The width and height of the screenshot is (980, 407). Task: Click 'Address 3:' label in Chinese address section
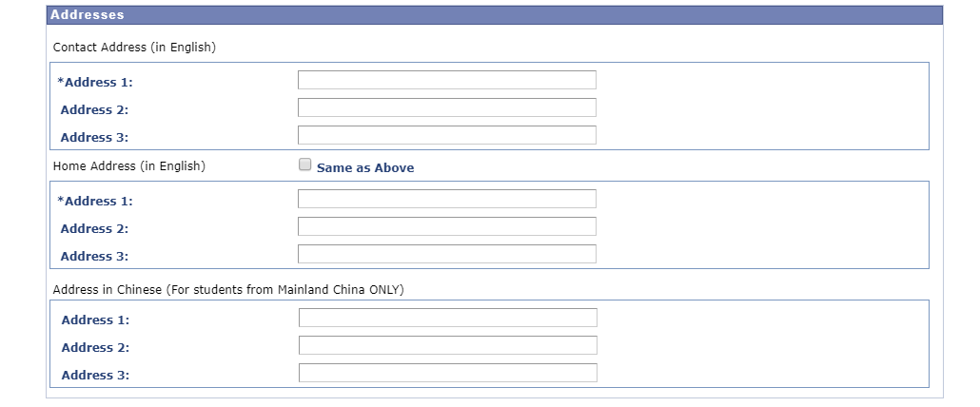point(95,376)
